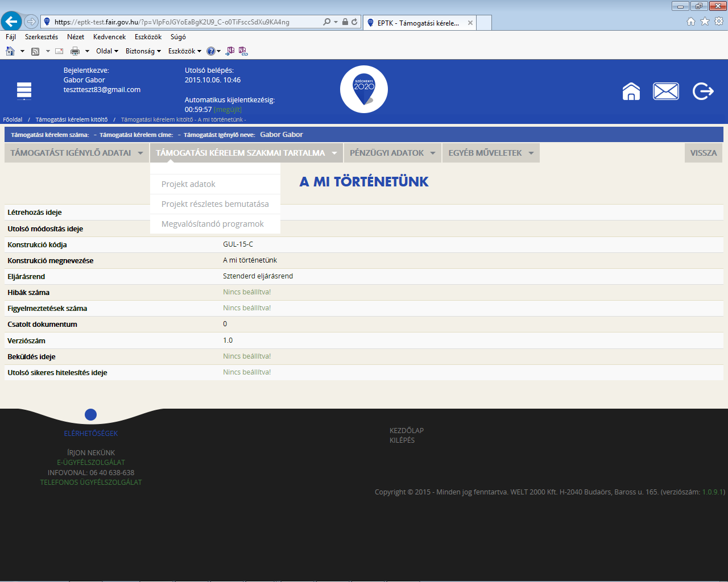This screenshot has height=582, width=728.
Task: Click the Főoldal breadcrumb link
Action: pos(13,120)
